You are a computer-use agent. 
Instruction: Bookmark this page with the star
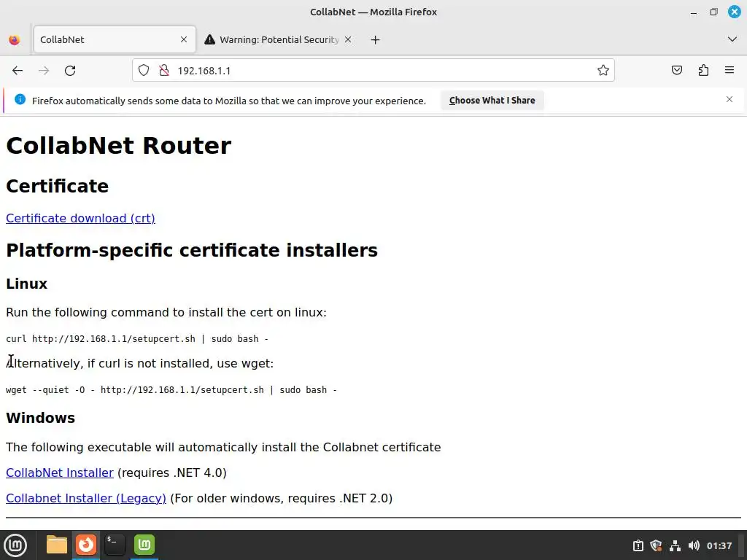603,71
